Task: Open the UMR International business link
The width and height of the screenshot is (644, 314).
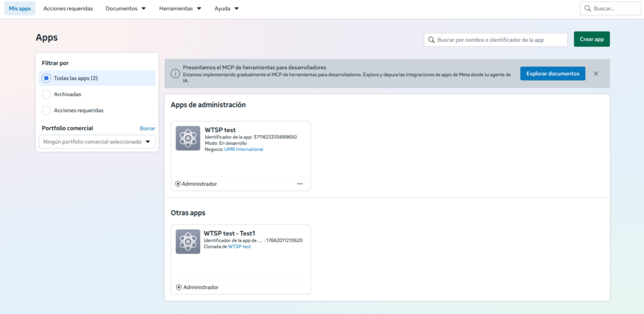Action: pyautogui.click(x=243, y=150)
